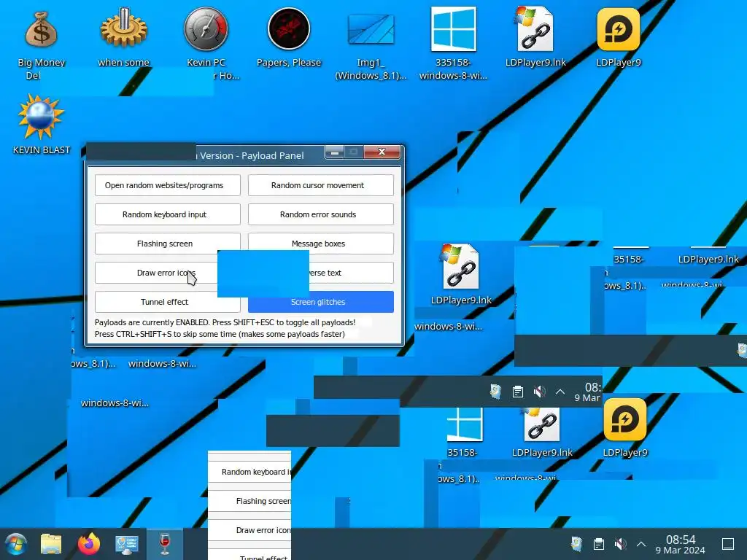Open the KEVIN BLAST sun icon
747x560 pixels.
coord(41,117)
